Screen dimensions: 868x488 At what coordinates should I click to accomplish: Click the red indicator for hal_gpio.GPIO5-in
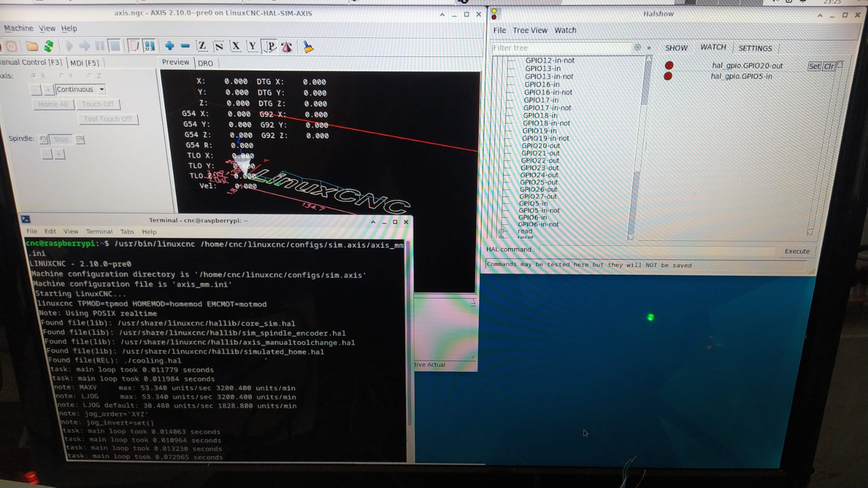[x=668, y=76]
